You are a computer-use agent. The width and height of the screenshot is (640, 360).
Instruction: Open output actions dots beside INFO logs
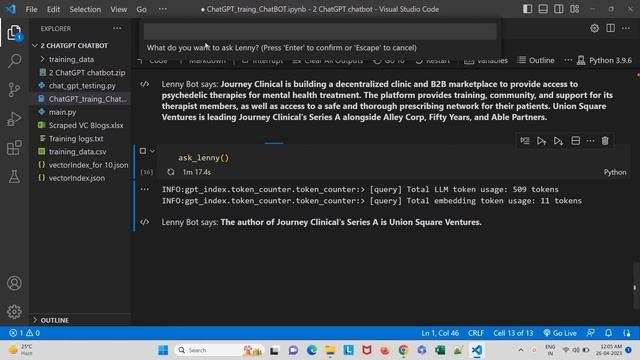[144, 189]
